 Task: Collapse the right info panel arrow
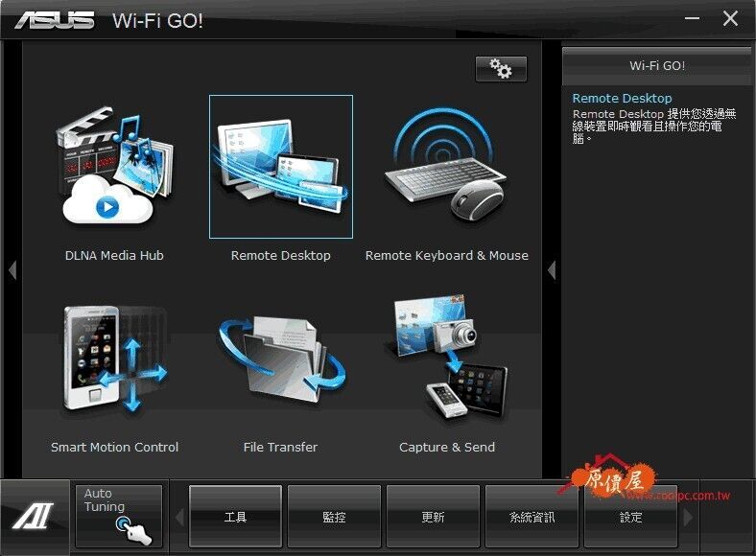pyautogui.click(x=552, y=269)
